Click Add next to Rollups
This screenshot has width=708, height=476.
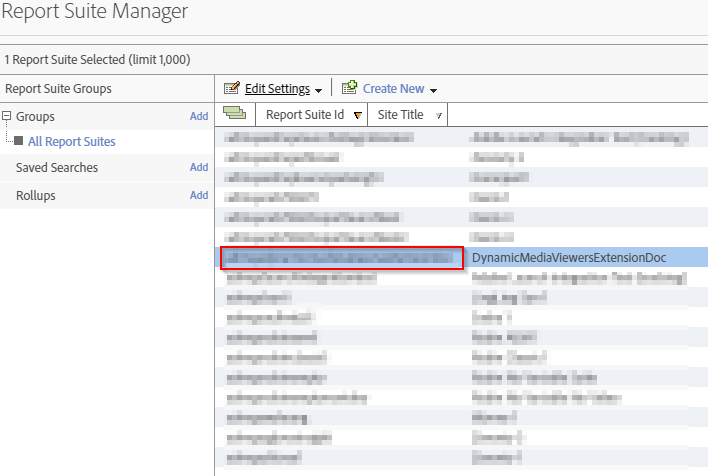[199, 195]
